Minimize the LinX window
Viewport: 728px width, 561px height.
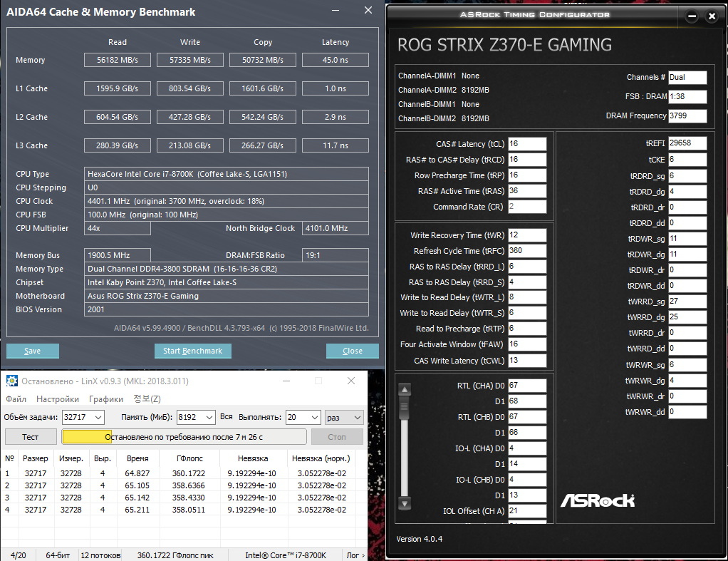point(286,381)
